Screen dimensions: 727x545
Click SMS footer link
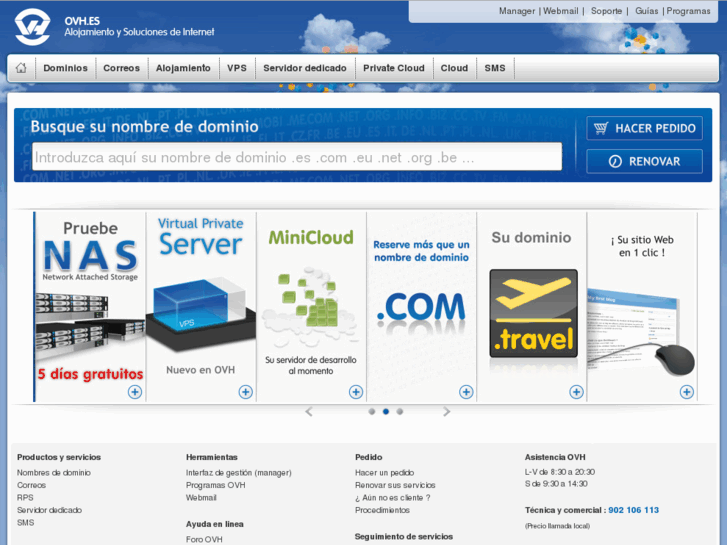tap(26, 523)
